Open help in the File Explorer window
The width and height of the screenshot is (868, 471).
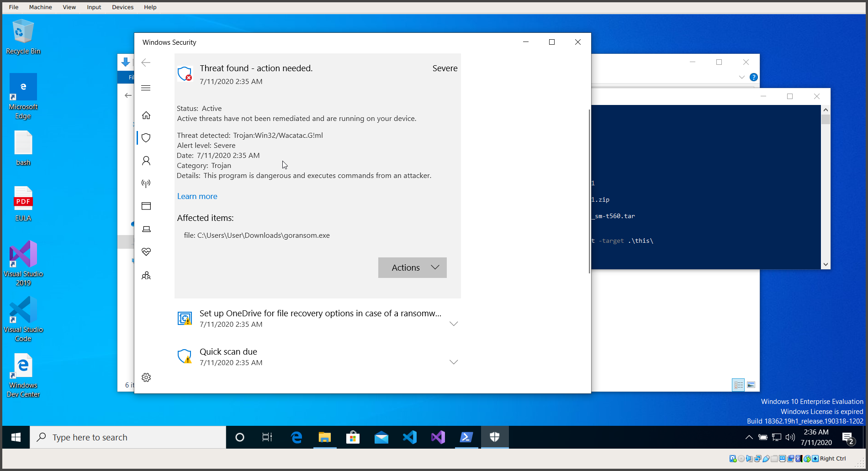754,77
